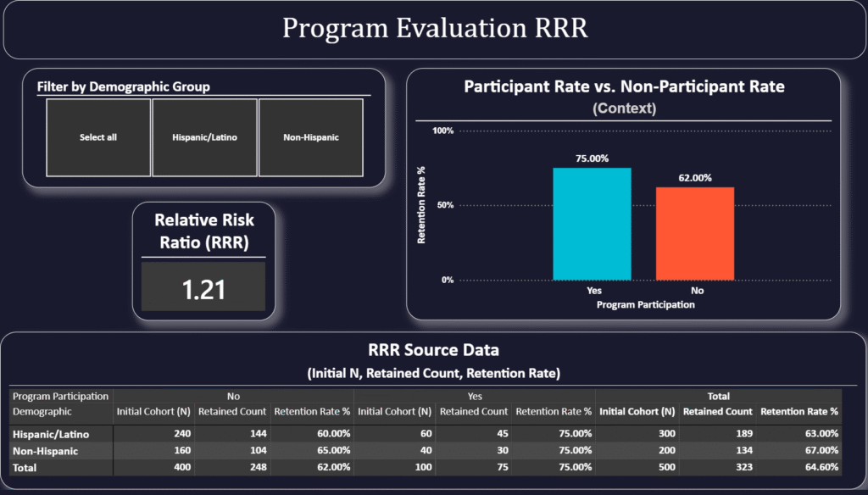
Task: Click the Retention Rate % axis label
Action: click(x=421, y=204)
